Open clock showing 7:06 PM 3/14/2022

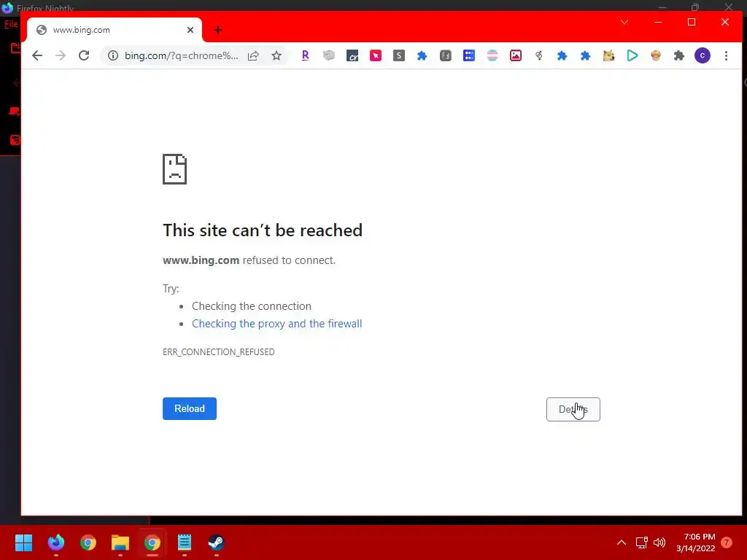tap(695, 542)
